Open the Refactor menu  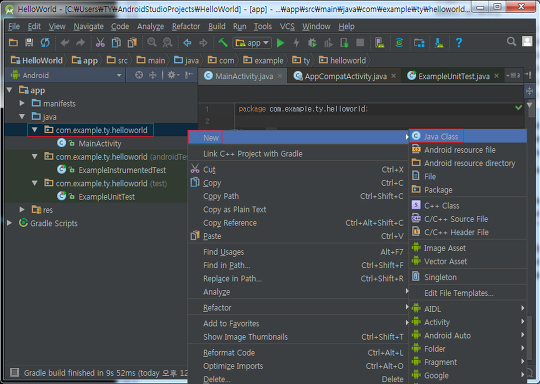point(186,26)
